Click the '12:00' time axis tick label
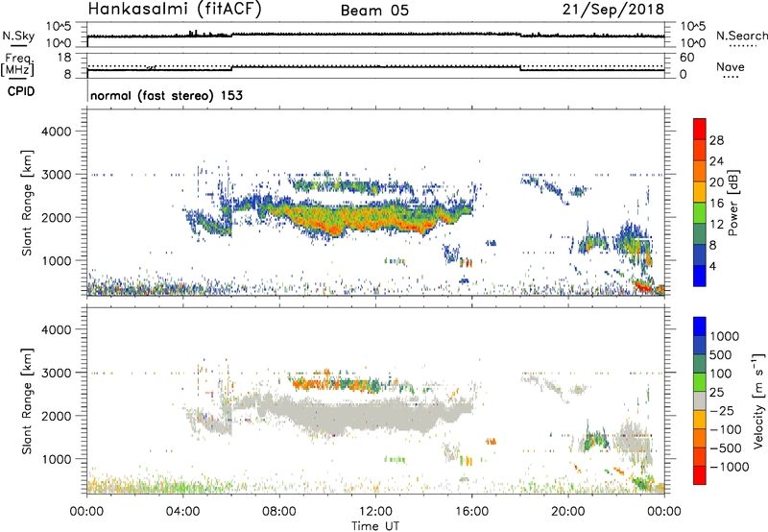Image resolution: width=768 pixels, height=532 pixels. [375, 512]
